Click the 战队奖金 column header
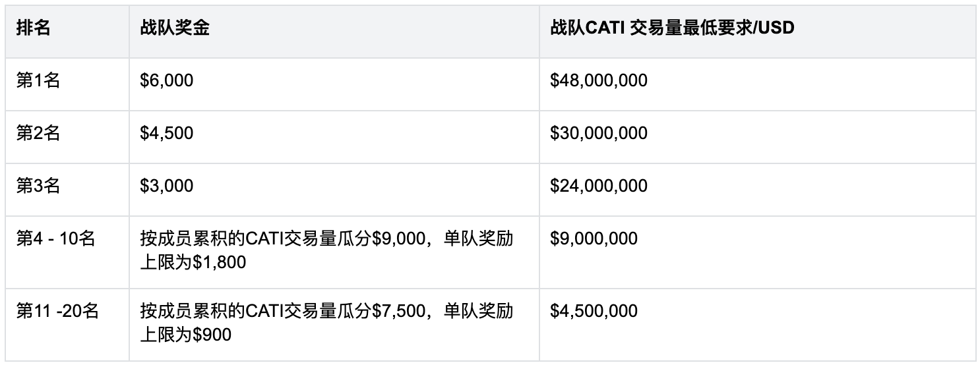The image size is (980, 365). (175, 29)
